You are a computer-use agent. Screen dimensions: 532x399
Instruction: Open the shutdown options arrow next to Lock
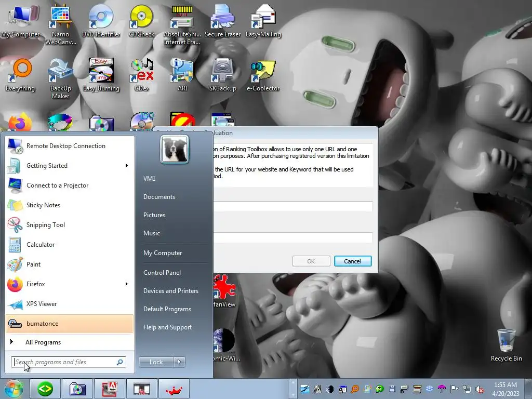pos(179,362)
